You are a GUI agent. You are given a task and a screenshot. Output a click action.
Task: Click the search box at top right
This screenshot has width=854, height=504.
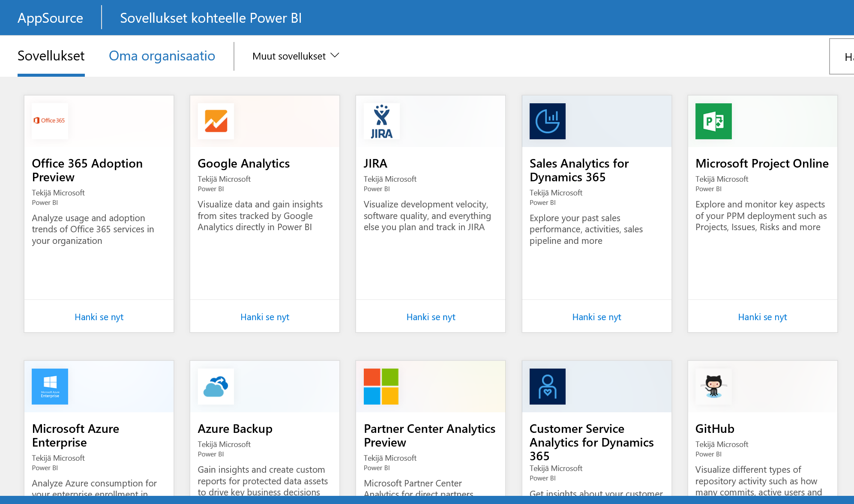pos(842,56)
